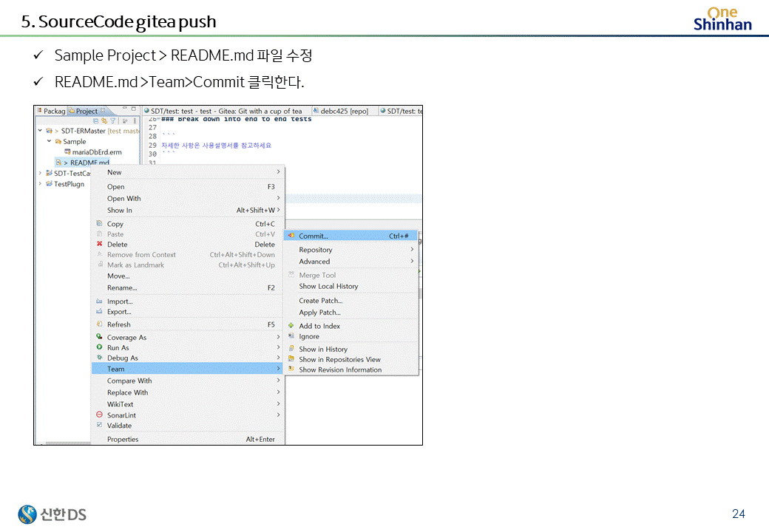
Task: Click the filter funnel icon in Project toolbar
Action: 113,120
